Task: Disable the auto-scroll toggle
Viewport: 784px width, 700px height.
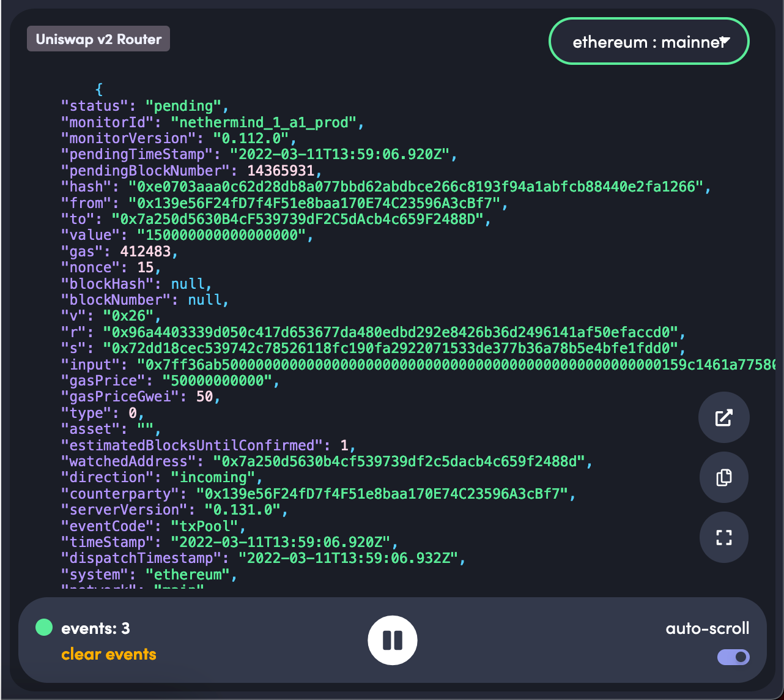Action: [733, 657]
